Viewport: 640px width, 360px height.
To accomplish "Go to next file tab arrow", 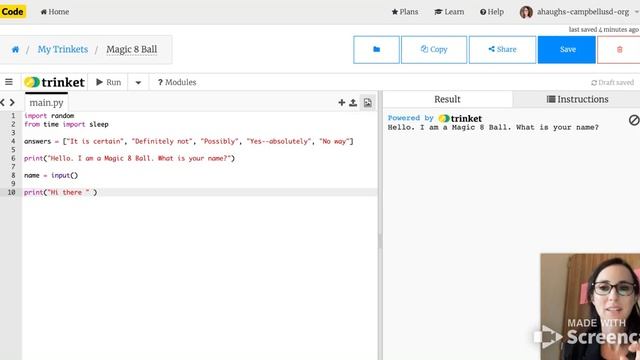I will coord(12,102).
